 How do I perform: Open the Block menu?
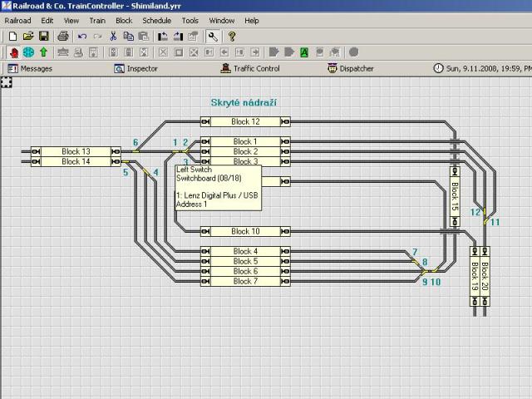(124, 21)
